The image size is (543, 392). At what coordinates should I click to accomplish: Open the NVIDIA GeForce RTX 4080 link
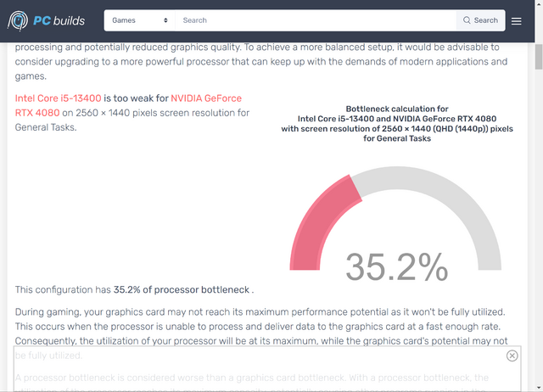click(207, 98)
